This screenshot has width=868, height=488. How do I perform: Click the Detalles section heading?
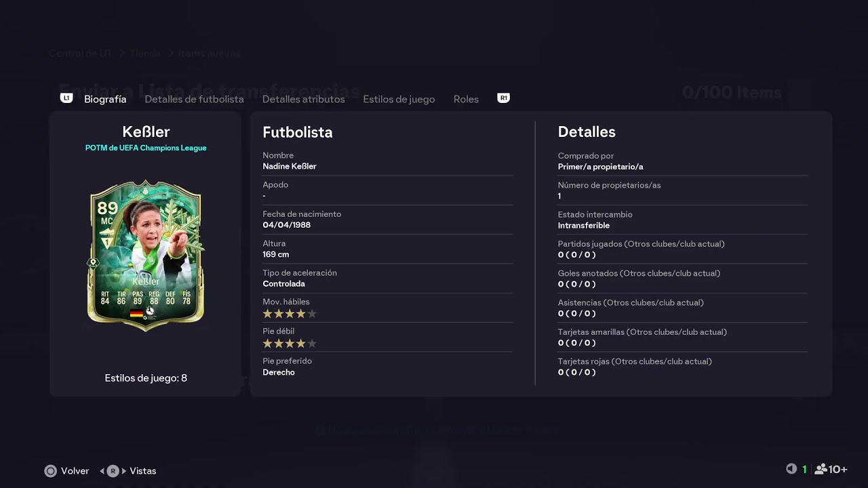(x=587, y=132)
